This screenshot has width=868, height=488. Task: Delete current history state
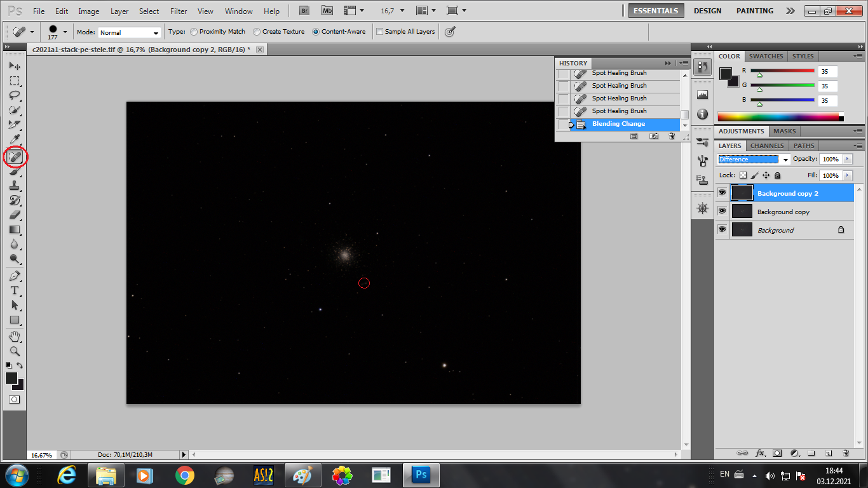pyautogui.click(x=672, y=136)
